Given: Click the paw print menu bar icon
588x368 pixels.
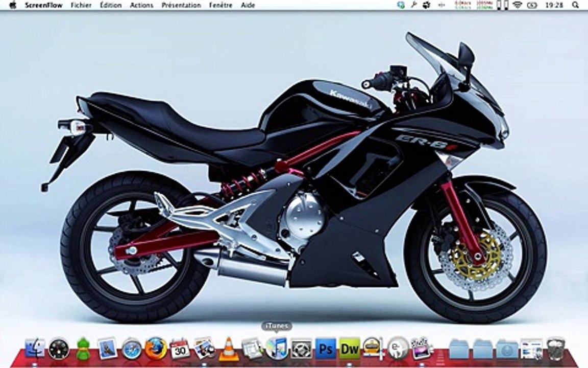Looking at the screenshot, I should (426, 5).
